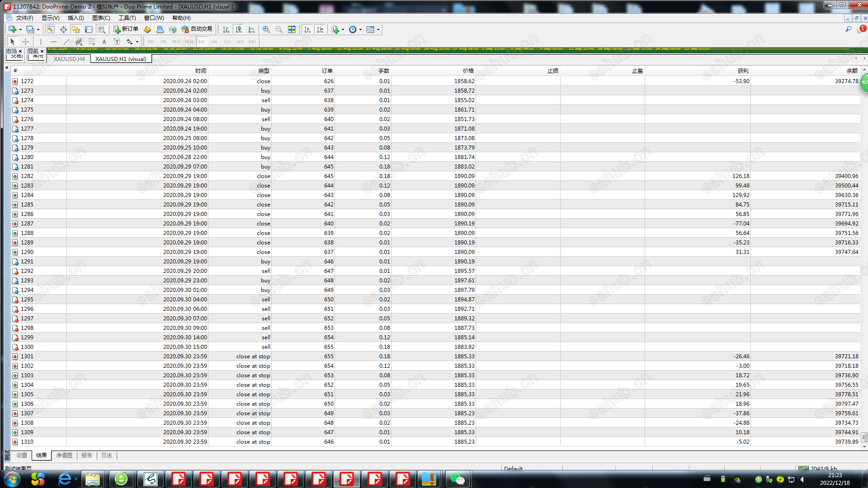The width and height of the screenshot is (868, 488).
Task: Switch chart to candlestick mode
Action: click(x=239, y=29)
